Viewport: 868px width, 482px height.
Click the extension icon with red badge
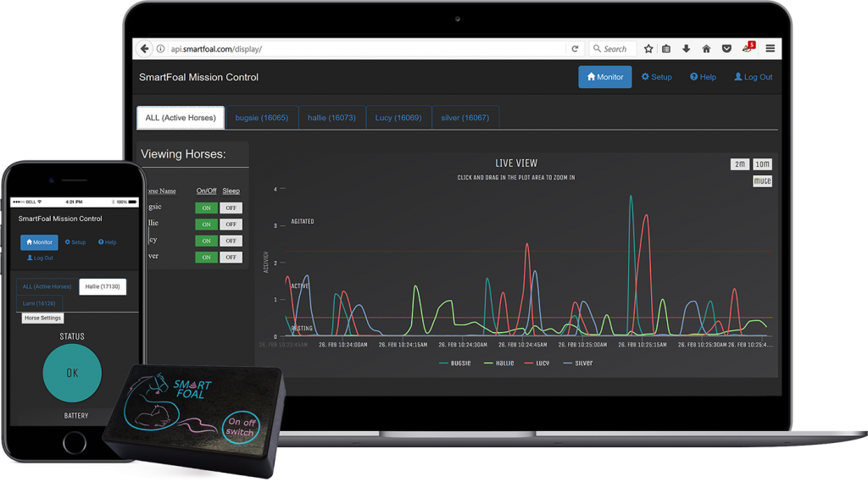[748, 48]
